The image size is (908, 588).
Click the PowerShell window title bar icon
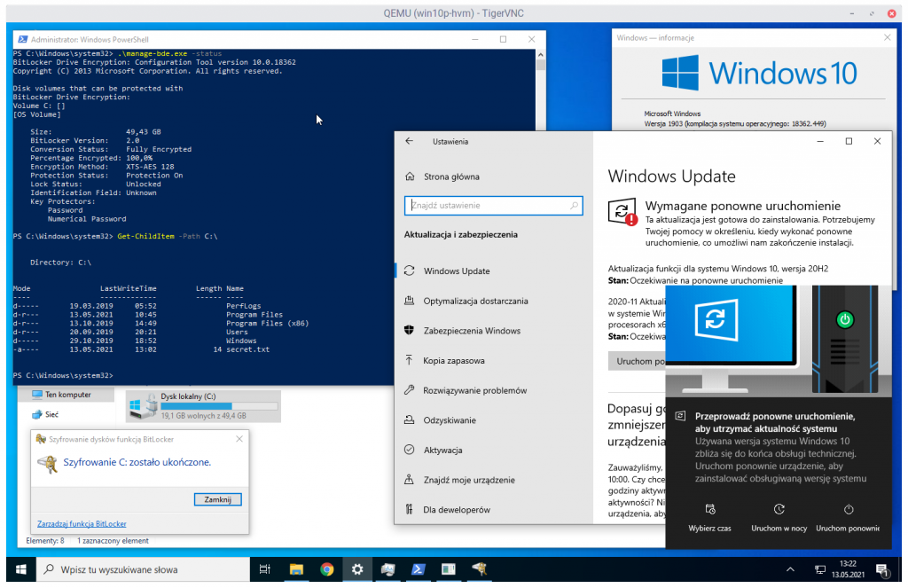22,39
